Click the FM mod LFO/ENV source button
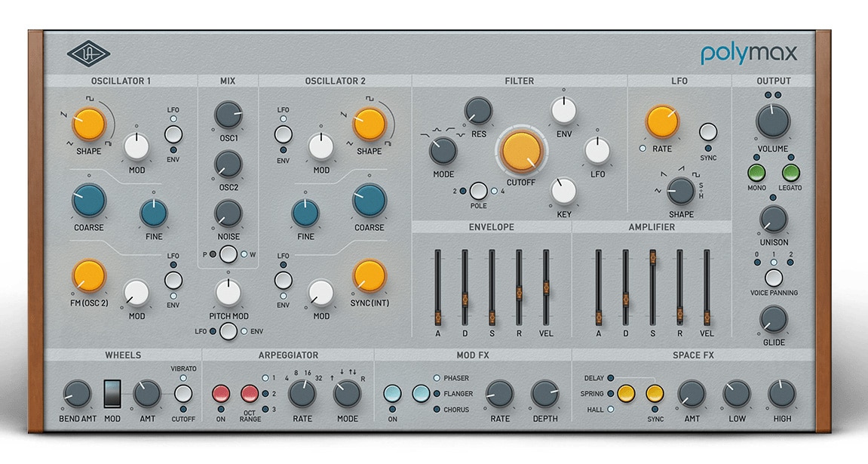The height and width of the screenshot is (464, 868). (x=173, y=280)
